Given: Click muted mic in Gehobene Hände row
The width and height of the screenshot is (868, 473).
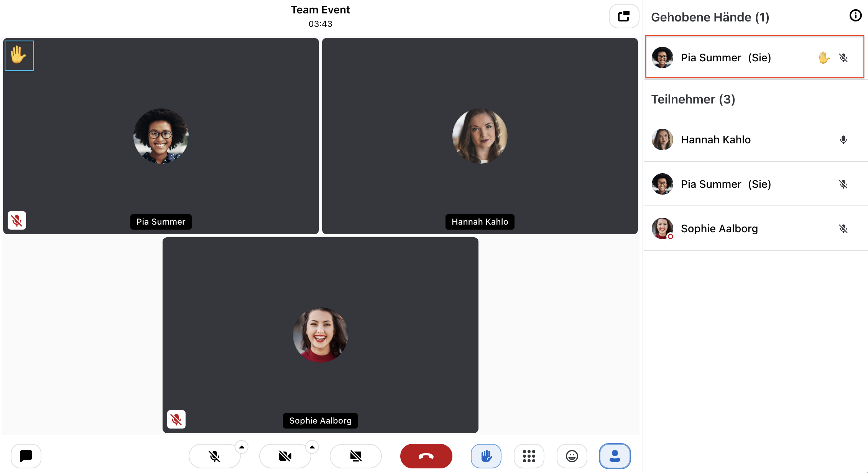Looking at the screenshot, I should (x=843, y=58).
